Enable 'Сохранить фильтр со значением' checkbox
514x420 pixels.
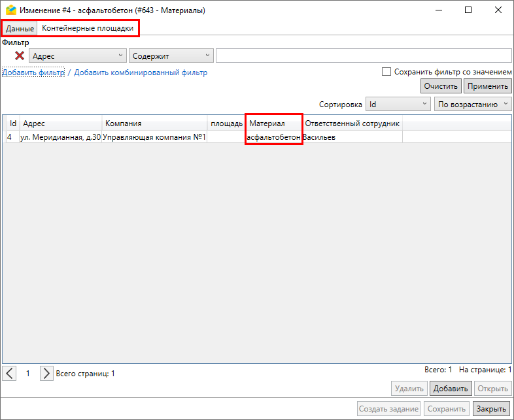[386, 72]
